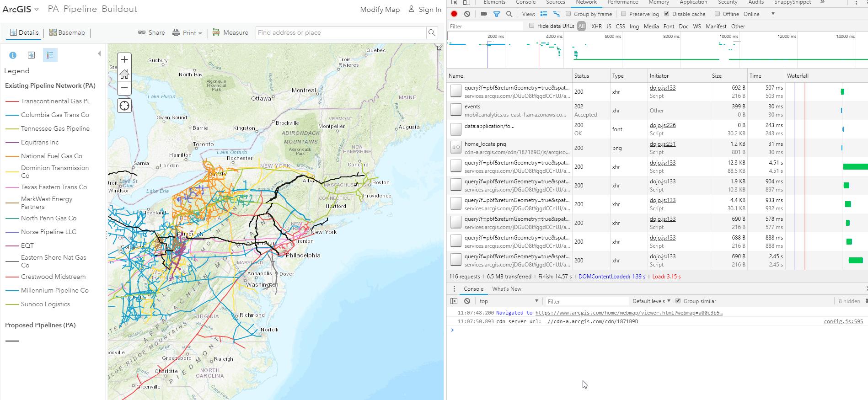The width and height of the screenshot is (868, 400).
Task: Collapse the side panel arrow
Action: pos(99,54)
